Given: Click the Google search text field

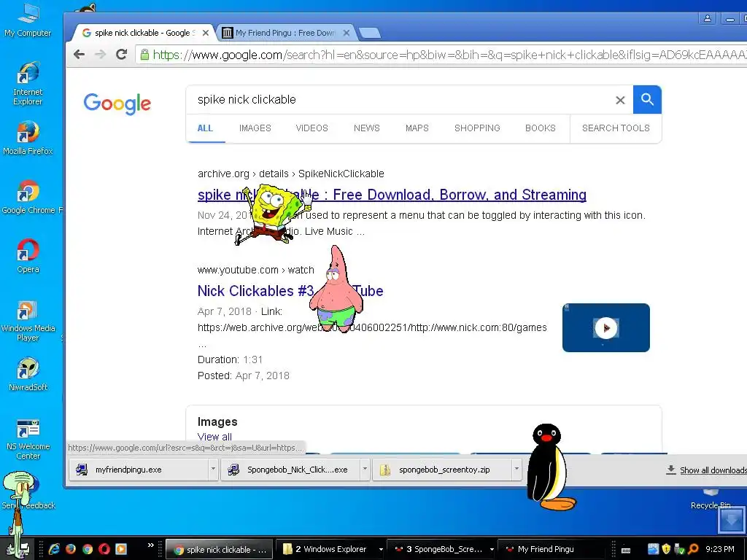Looking at the screenshot, I should pyautogui.click(x=400, y=99).
